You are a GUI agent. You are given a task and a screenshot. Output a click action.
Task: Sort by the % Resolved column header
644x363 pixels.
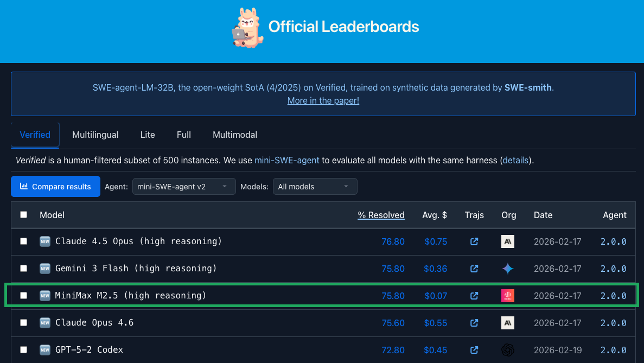point(381,215)
